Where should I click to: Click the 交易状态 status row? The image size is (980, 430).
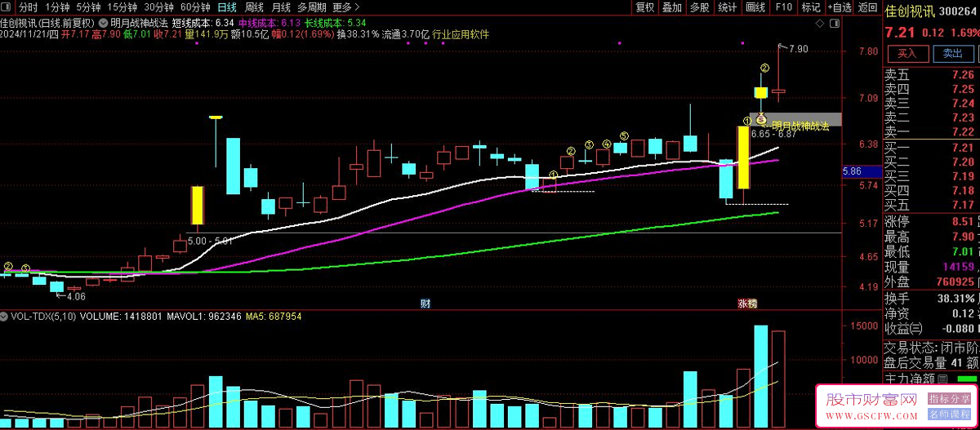tap(931, 347)
